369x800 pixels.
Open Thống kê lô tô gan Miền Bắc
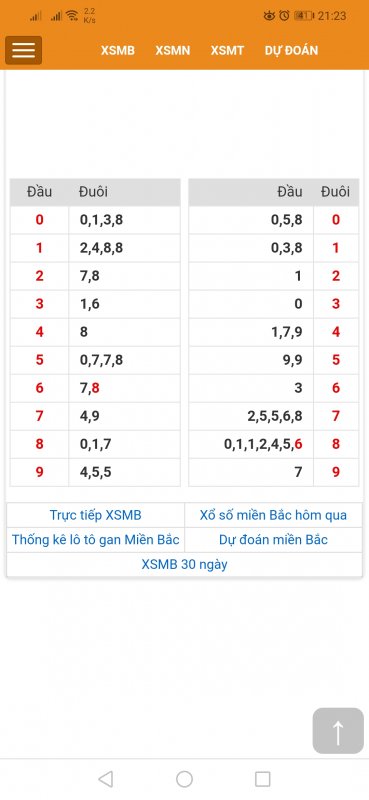click(x=95, y=540)
